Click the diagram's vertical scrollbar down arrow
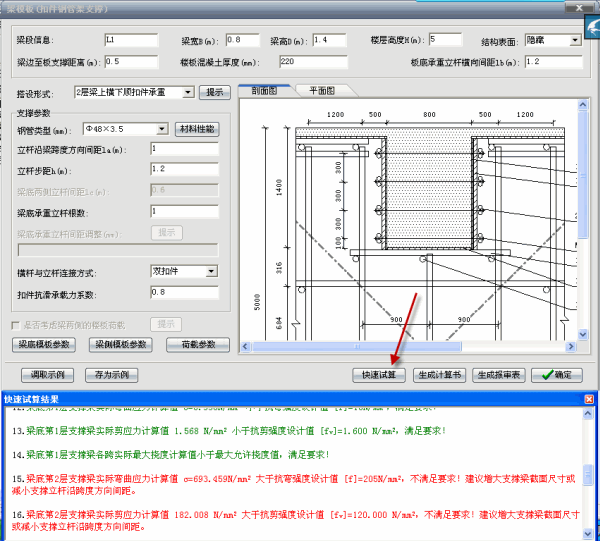Viewport: 600px width, 541px height. pos(583,334)
